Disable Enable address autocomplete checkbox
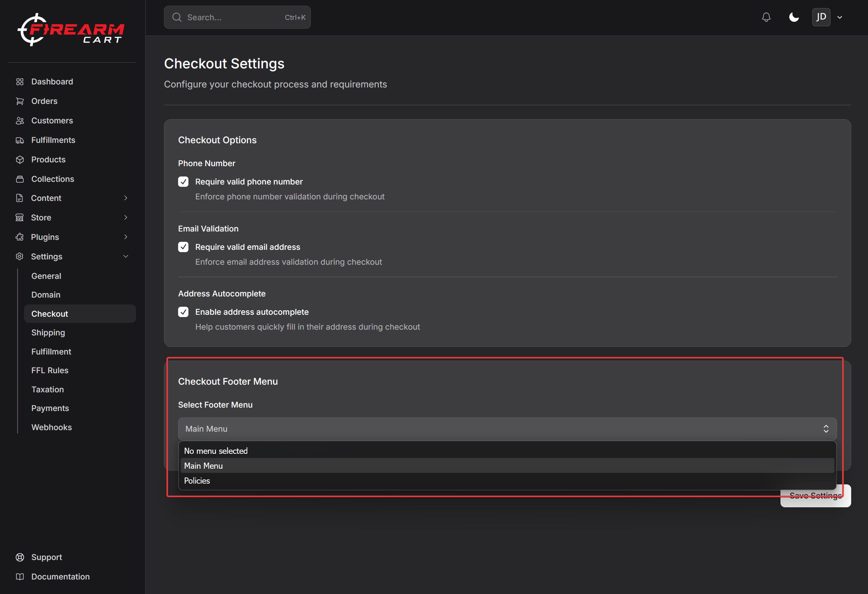 click(183, 312)
